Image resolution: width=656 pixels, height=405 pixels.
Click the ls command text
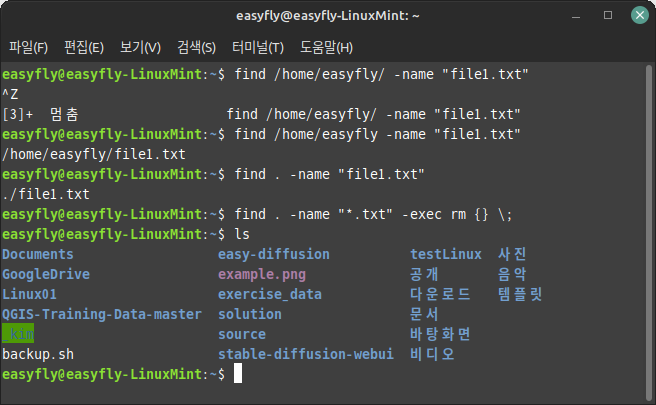(242, 235)
